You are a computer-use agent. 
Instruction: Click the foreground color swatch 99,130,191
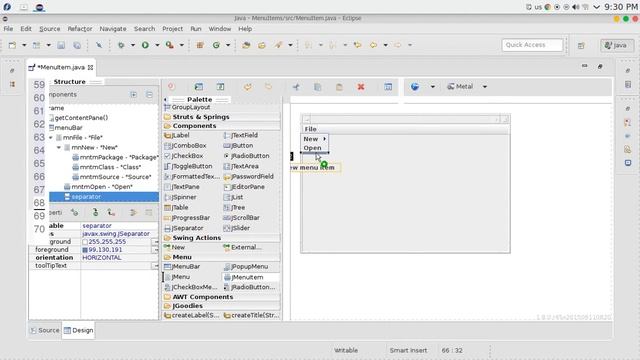point(85,250)
